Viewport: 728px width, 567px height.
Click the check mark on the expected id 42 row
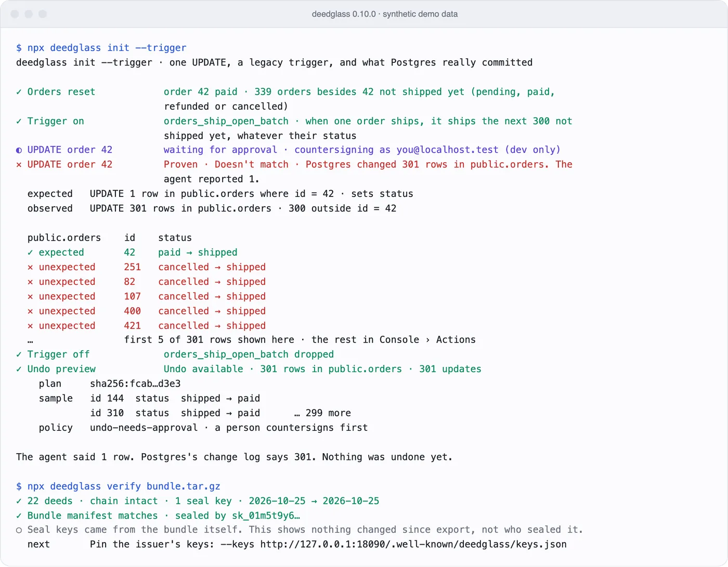(x=30, y=253)
